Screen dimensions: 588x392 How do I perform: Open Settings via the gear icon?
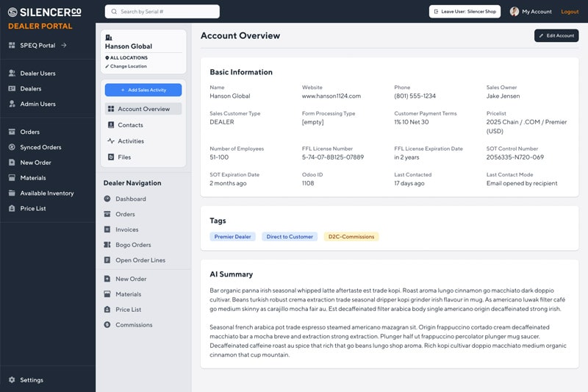click(x=12, y=380)
